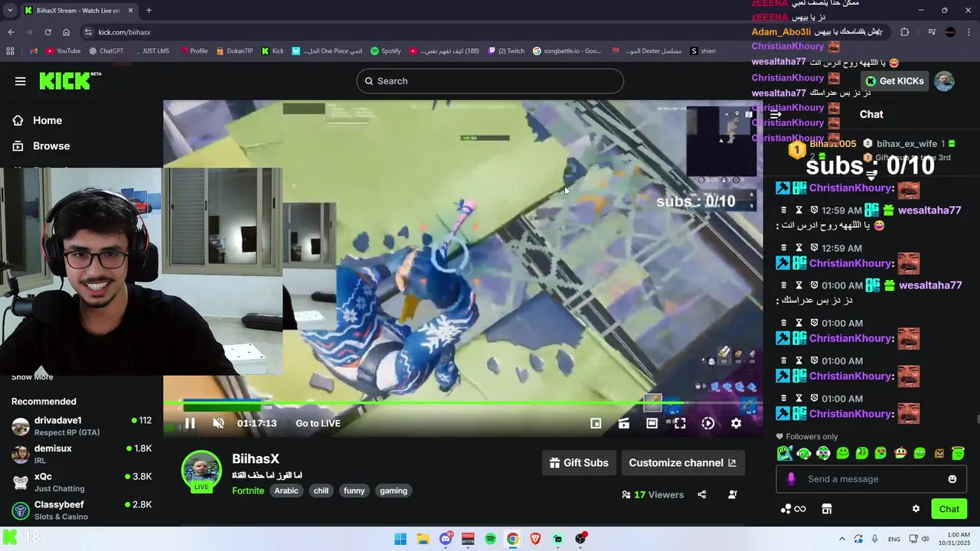Viewport: 980px width, 551px height.
Task: Open playback speed icon in player
Action: (708, 423)
